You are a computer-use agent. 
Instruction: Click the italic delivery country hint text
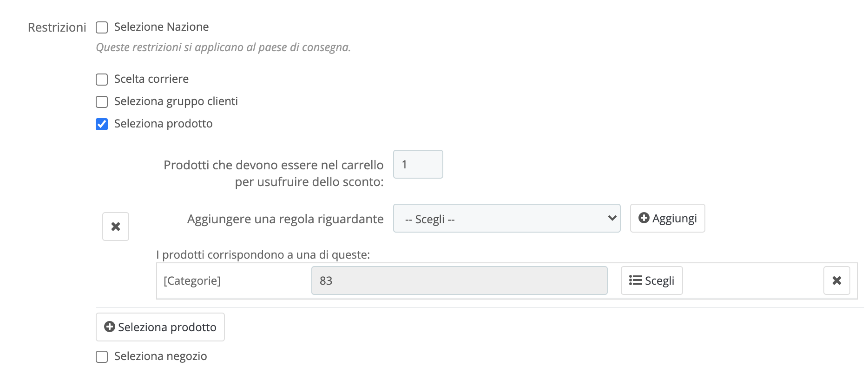pos(223,47)
